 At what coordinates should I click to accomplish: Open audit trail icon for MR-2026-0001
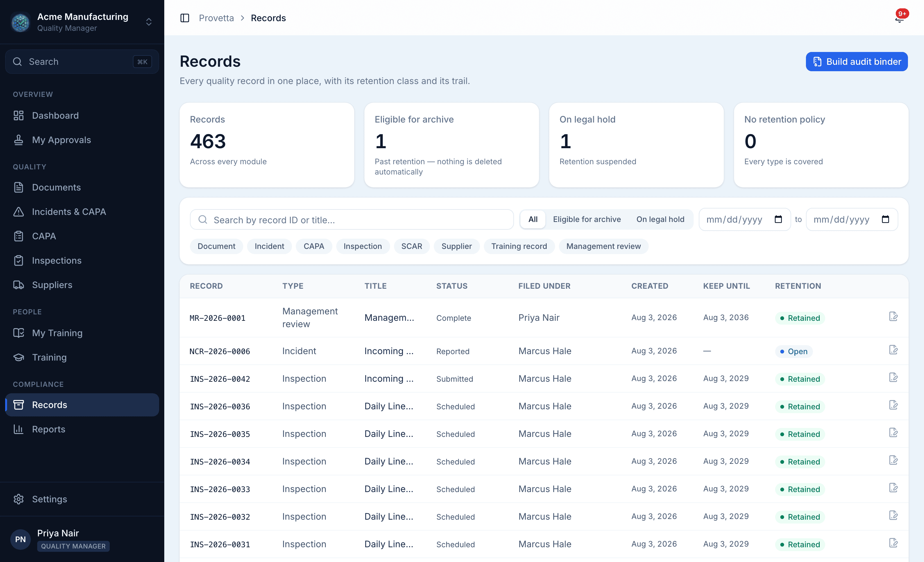click(893, 317)
